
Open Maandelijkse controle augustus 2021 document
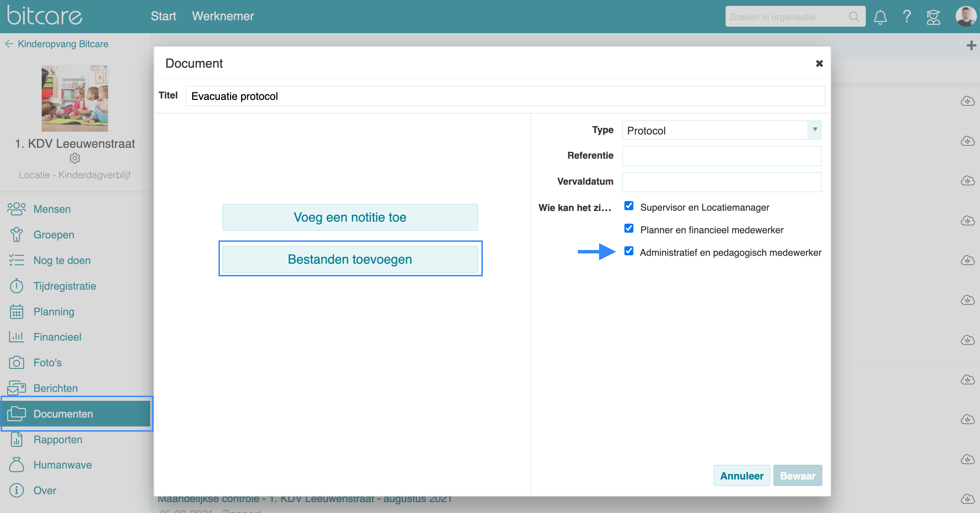coord(305,499)
